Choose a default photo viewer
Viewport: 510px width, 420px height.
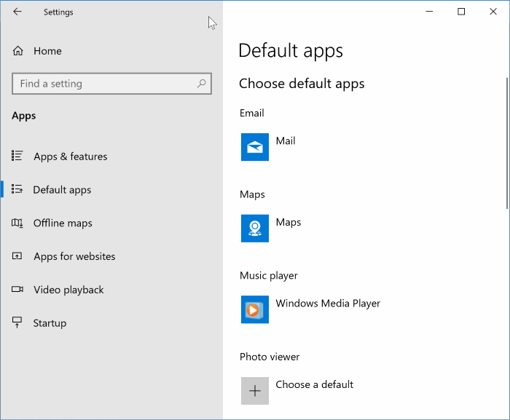[314, 384]
